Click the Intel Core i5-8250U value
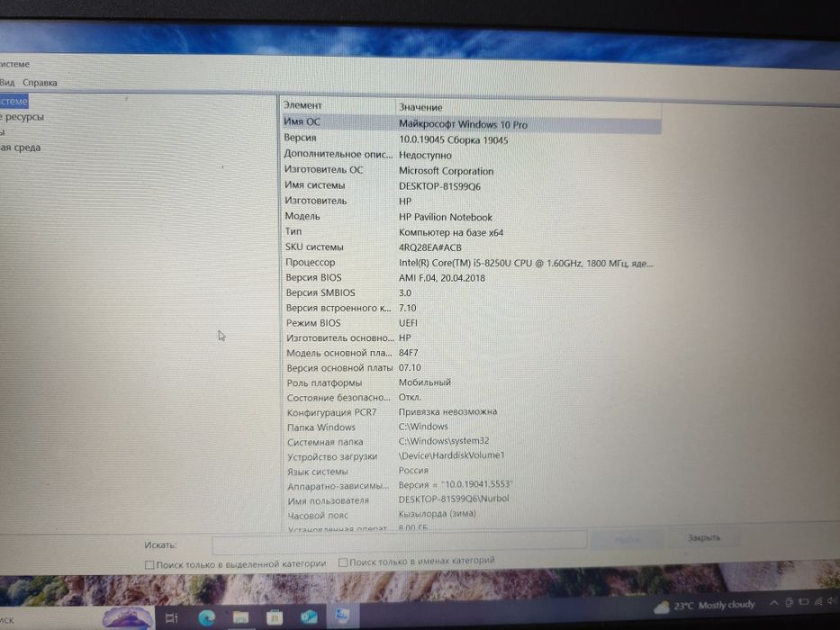The width and height of the screenshot is (840, 630). point(526,263)
